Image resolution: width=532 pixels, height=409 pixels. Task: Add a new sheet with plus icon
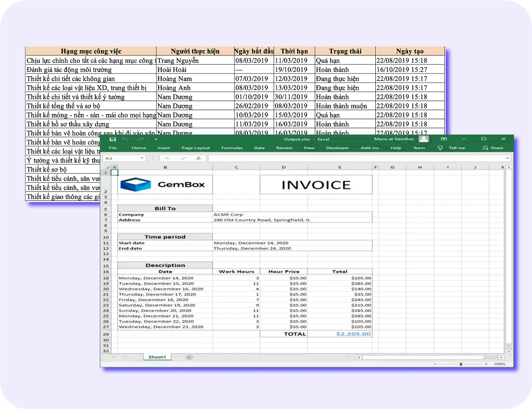point(189,357)
